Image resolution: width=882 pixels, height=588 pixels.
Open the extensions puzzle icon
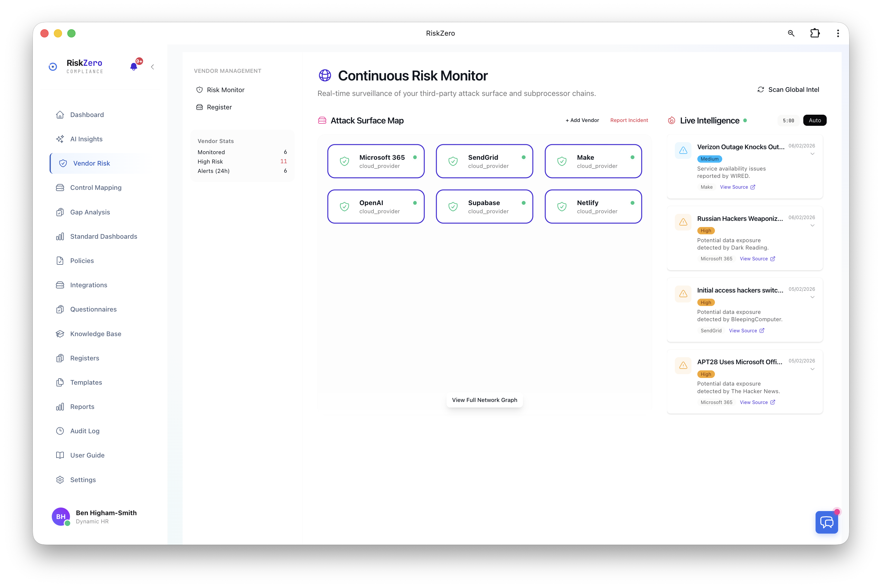pos(815,33)
